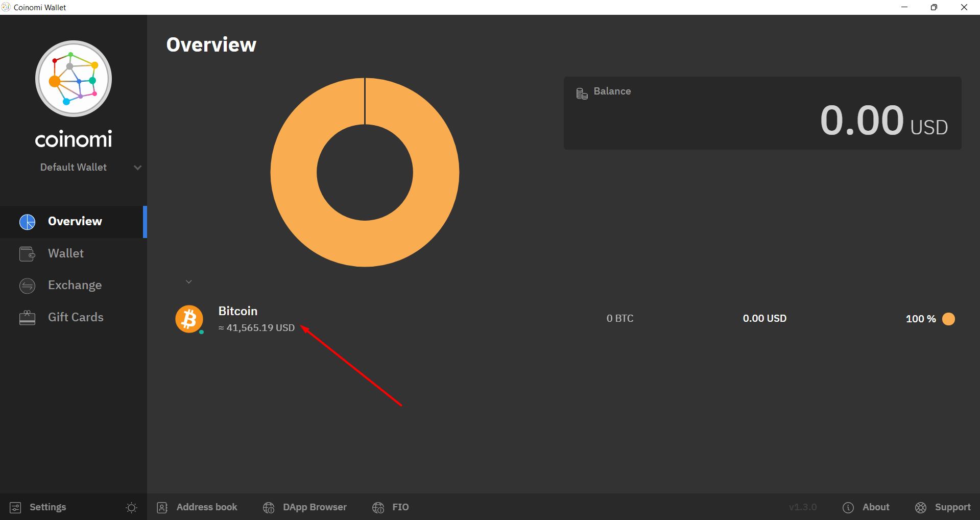The width and height of the screenshot is (980, 520).
Task: Click the Overview pie chart icon
Action: click(x=28, y=222)
